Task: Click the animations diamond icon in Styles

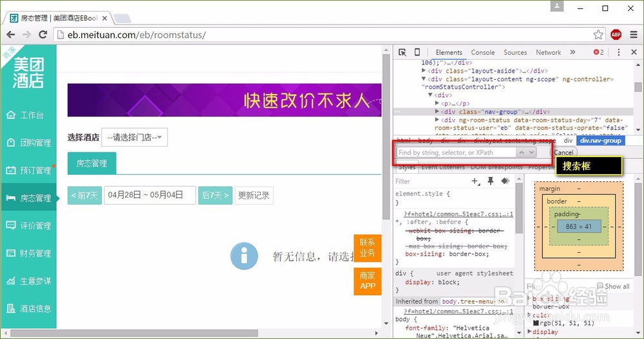Action: coord(505,181)
